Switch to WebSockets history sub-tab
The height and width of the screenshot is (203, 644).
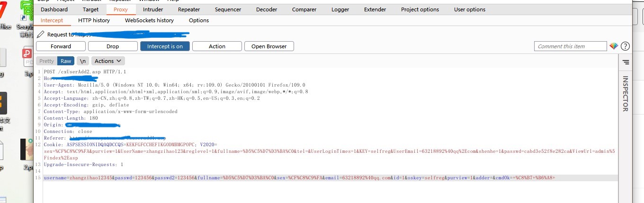pyautogui.click(x=149, y=20)
